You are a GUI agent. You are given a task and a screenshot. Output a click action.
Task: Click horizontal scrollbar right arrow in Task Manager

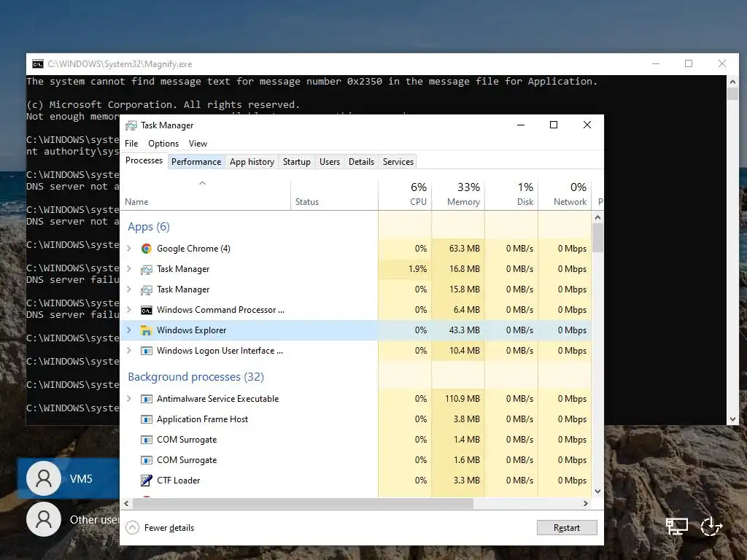pyautogui.click(x=586, y=503)
